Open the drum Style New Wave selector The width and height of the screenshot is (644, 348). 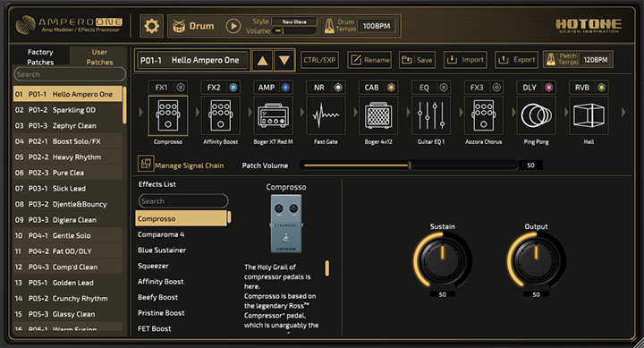[x=294, y=21]
